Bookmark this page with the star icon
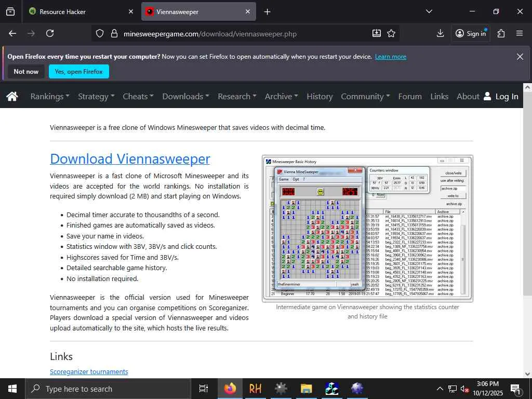The width and height of the screenshot is (532, 399). click(391, 33)
